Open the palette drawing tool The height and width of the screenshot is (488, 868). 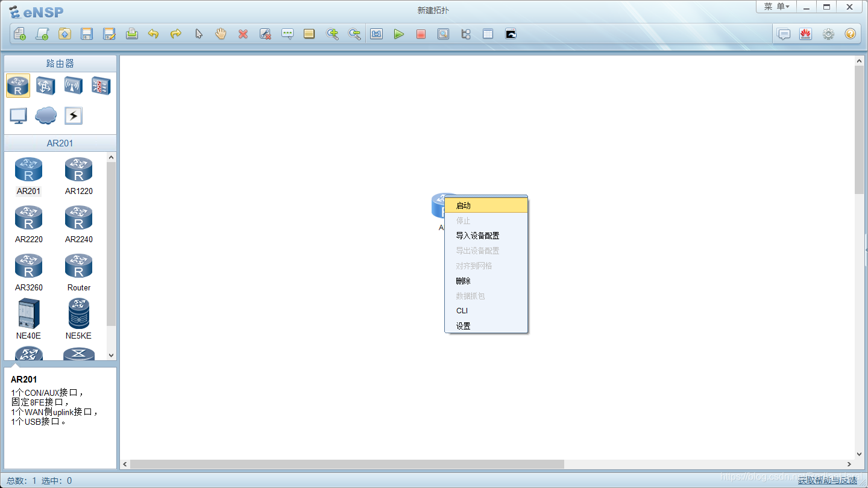[x=309, y=34]
